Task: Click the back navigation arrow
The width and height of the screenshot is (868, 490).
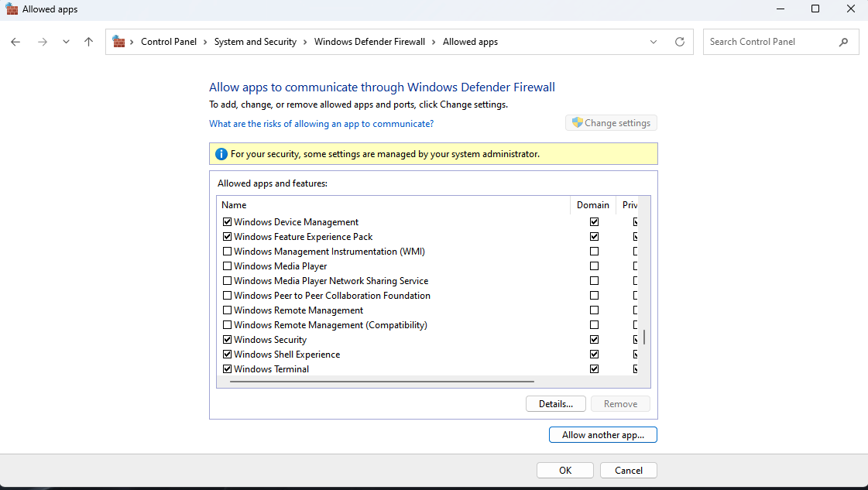Action: [x=15, y=41]
